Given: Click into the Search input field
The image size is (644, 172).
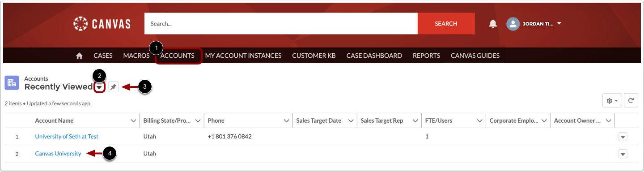Looking at the screenshot, I should pos(281,24).
